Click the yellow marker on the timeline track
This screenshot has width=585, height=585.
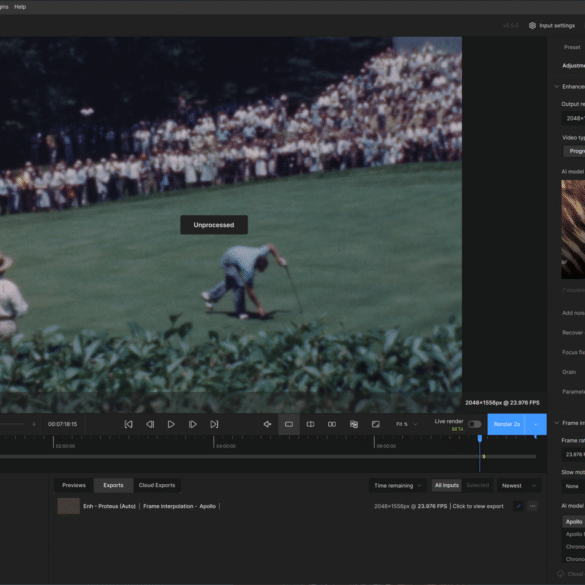click(x=484, y=456)
